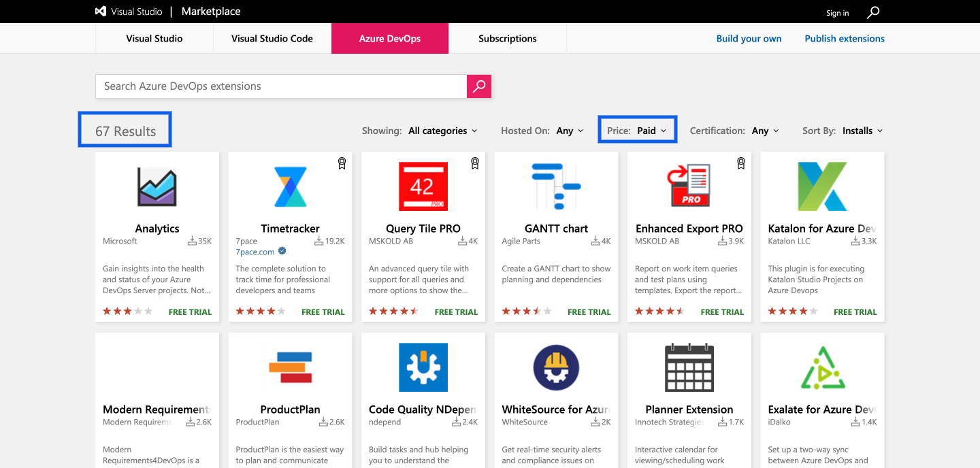Open the ProductPlan card title
The height and width of the screenshot is (468, 980).
pos(290,409)
